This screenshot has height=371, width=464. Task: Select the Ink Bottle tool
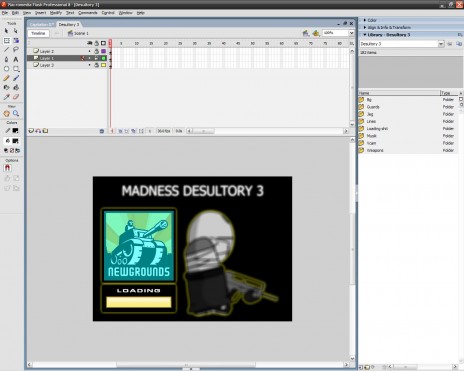(x=6, y=87)
